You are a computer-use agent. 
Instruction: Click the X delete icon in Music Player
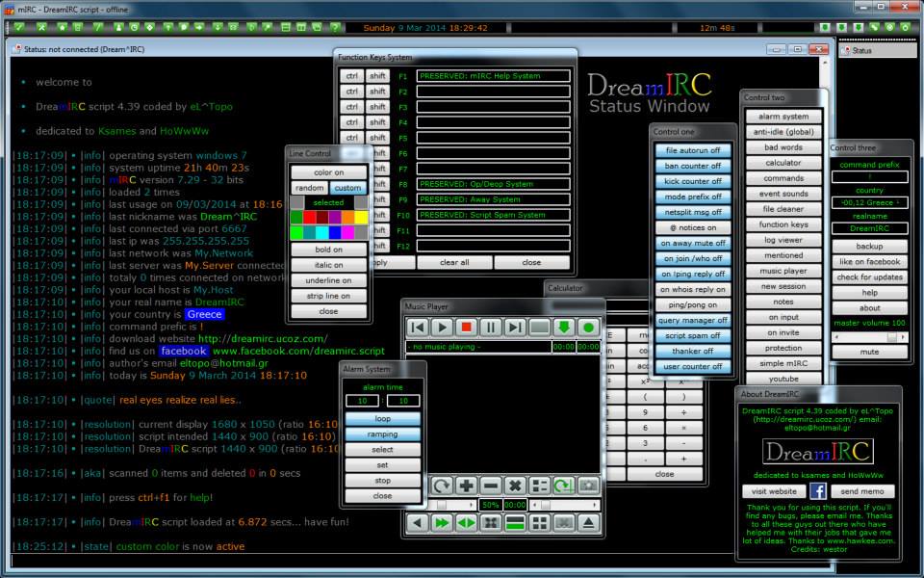click(x=514, y=486)
